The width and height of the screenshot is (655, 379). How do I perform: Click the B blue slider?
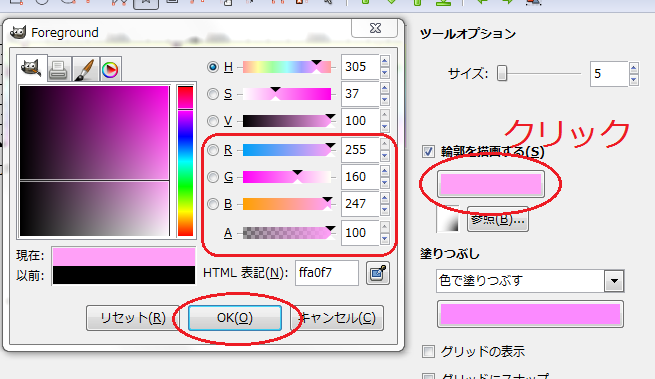point(287,204)
